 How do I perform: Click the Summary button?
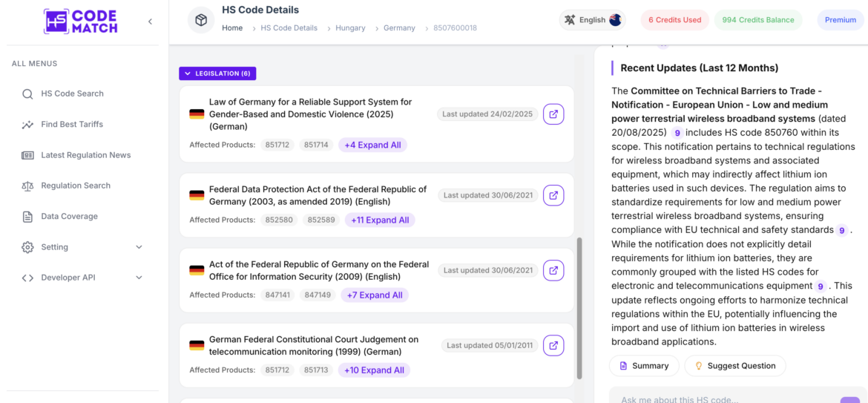click(x=645, y=366)
